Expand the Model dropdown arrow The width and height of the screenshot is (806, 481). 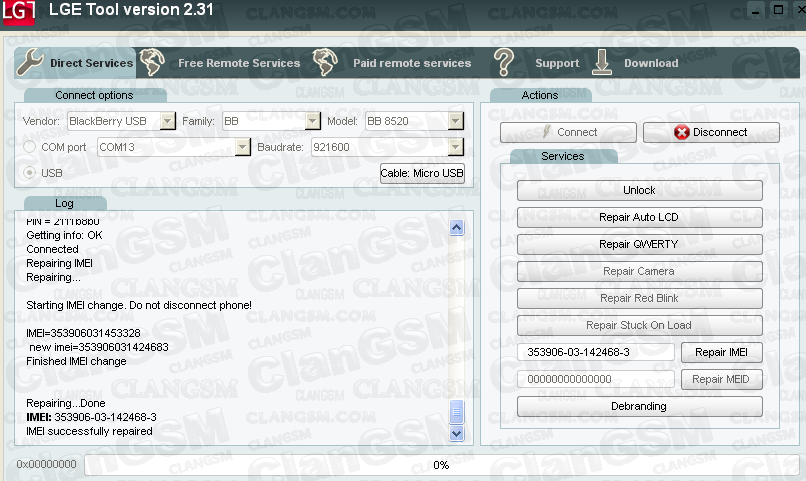[455, 121]
